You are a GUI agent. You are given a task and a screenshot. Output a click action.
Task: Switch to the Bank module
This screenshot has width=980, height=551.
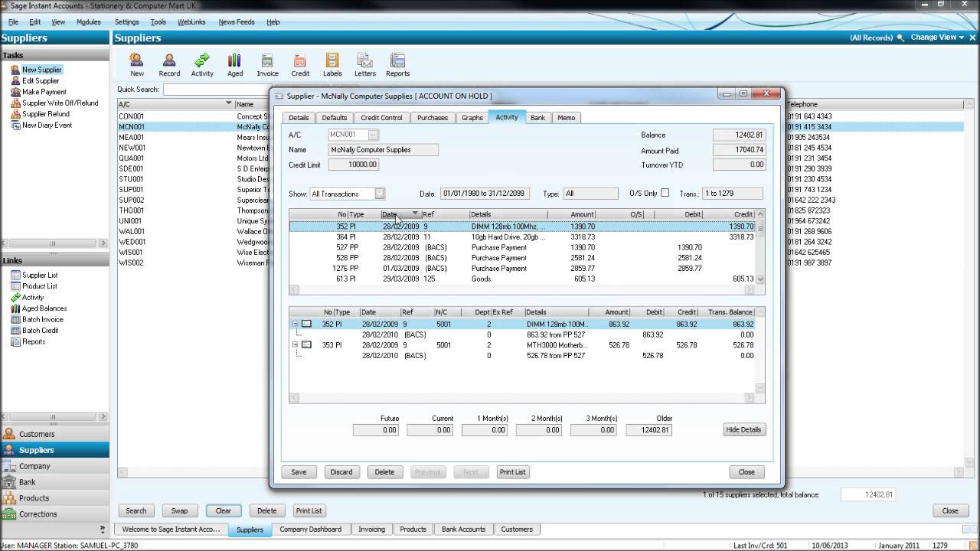(x=54, y=482)
